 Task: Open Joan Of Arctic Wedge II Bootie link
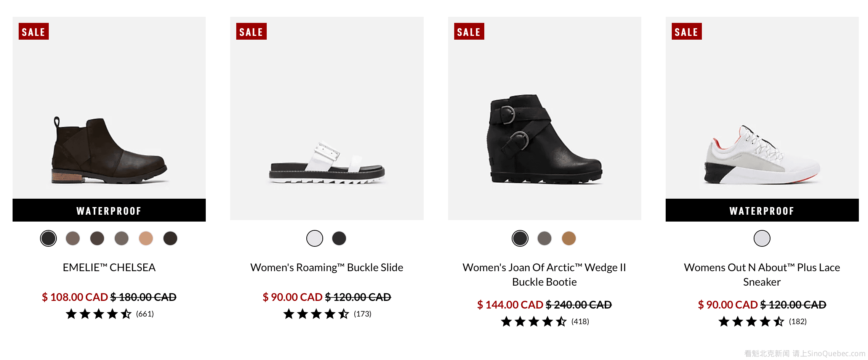(x=544, y=275)
